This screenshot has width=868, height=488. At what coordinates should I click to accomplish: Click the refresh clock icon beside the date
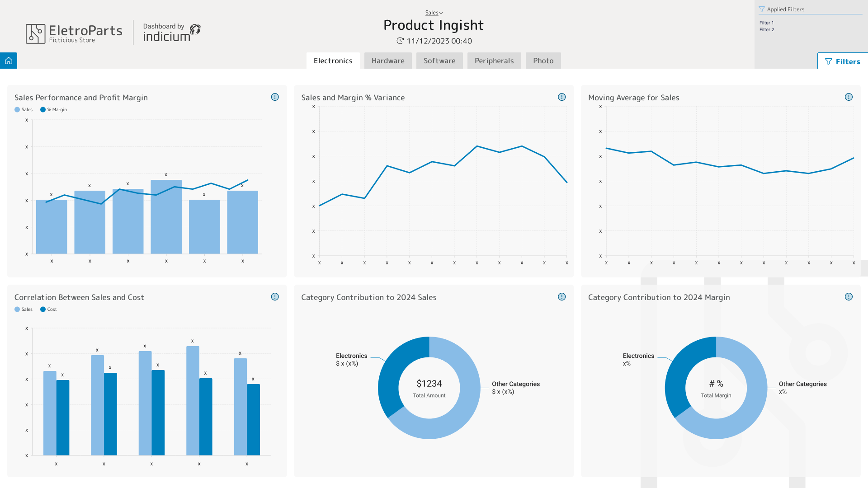coord(400,41)
